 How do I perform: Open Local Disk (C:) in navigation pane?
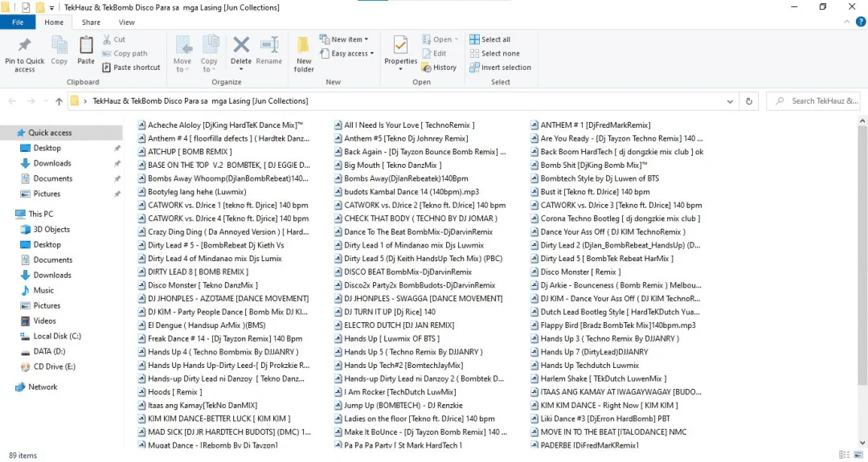pos(57,336)
